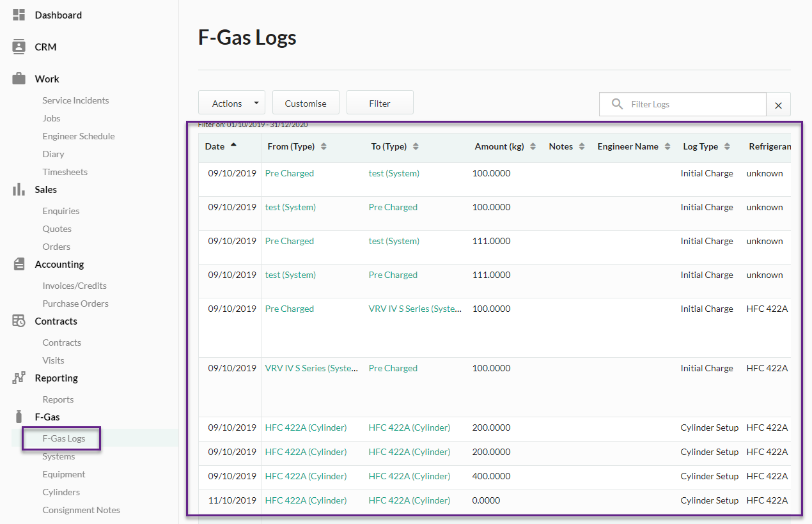Open Equipment under F-Gas

click(64, 474)
